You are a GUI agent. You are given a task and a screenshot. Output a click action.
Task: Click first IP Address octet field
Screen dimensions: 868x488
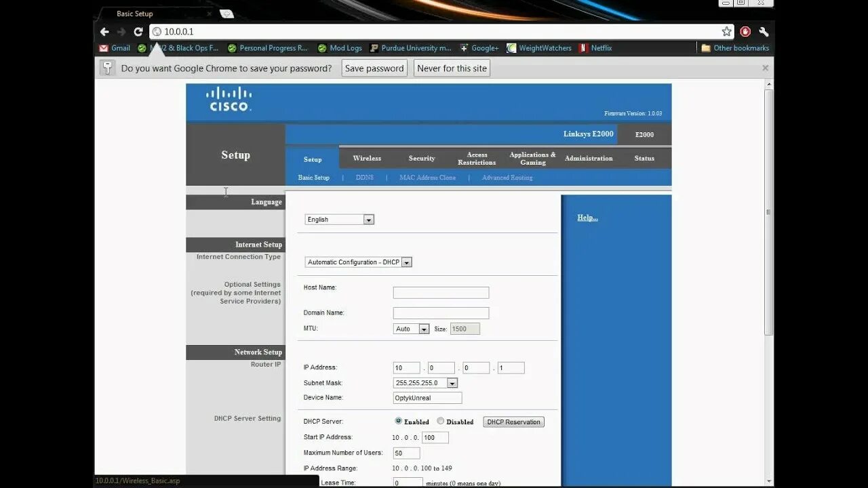(407, 368)
